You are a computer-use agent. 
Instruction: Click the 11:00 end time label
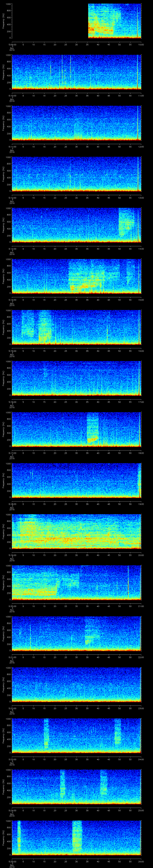141,96
